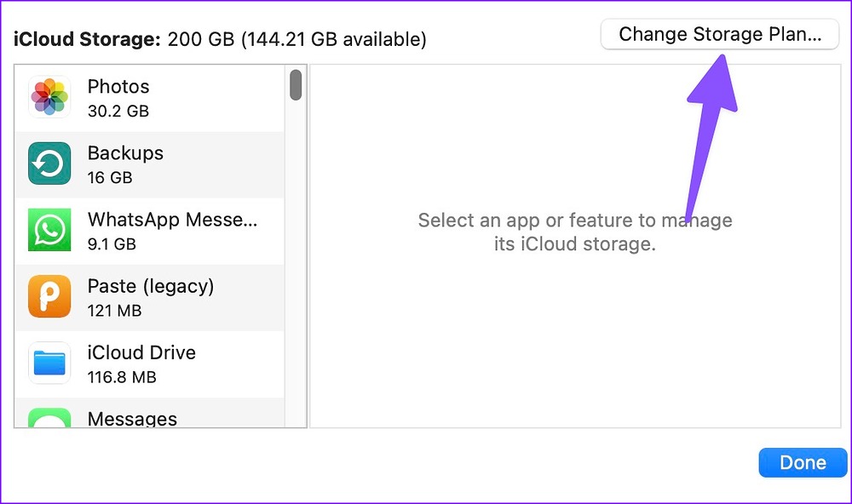Click the WhatsApp Messenger icon
The width and height of the screenshot is (852, 504).
click(x=49, y=230)
